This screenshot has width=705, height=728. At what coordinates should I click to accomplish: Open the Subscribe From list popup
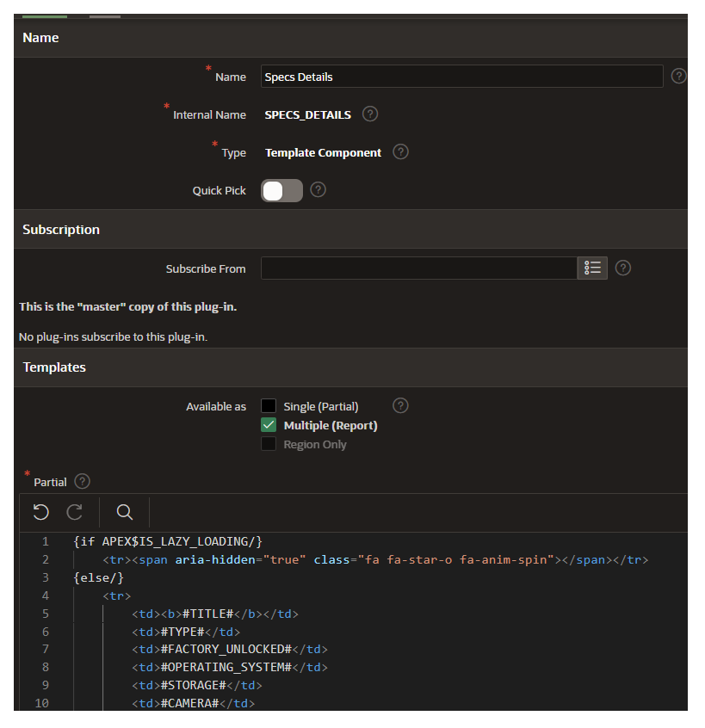[592, 268]
